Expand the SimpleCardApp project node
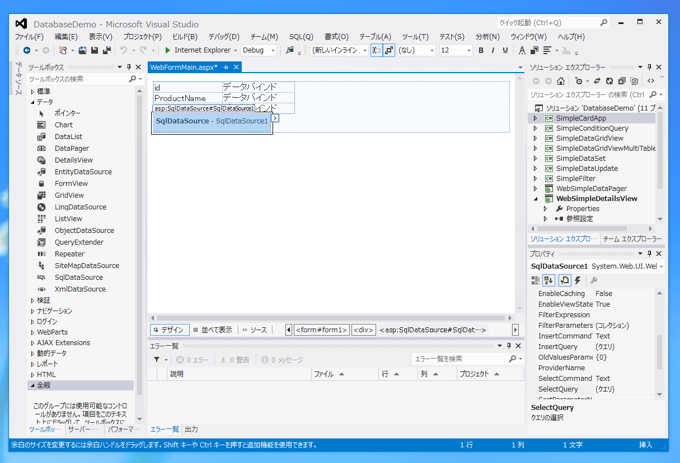 535,118
